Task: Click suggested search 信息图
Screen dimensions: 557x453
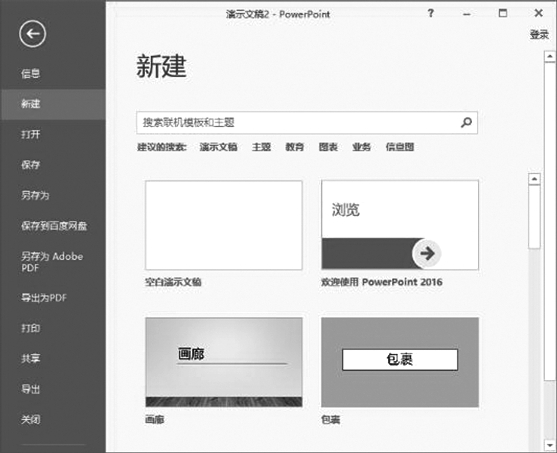Action: coord(400,147)
